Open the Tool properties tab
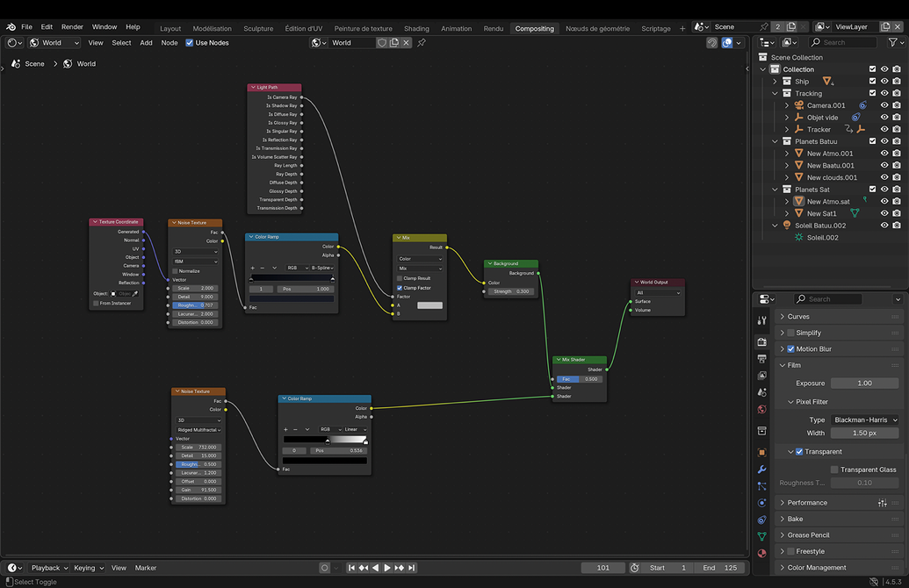Viewport: 909px width, 588px height. click(761, 320)
